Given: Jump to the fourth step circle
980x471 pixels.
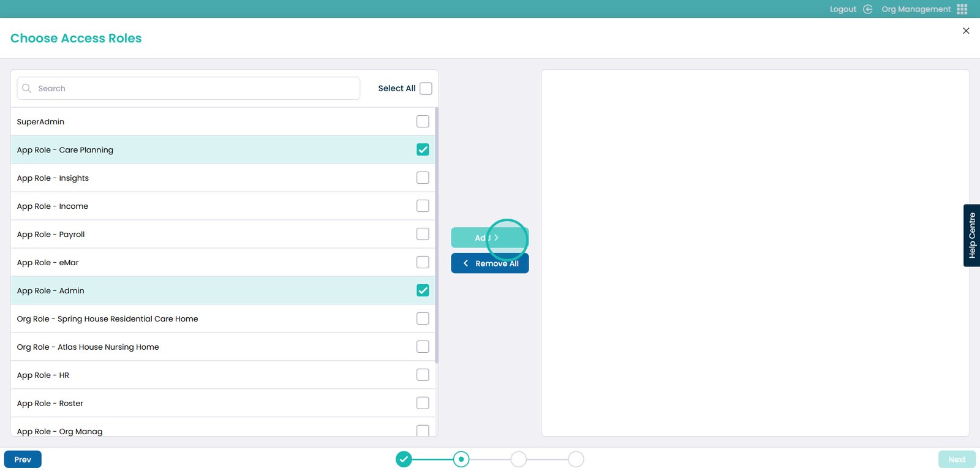Looking at the screenshot, I should tap(576, 459).
